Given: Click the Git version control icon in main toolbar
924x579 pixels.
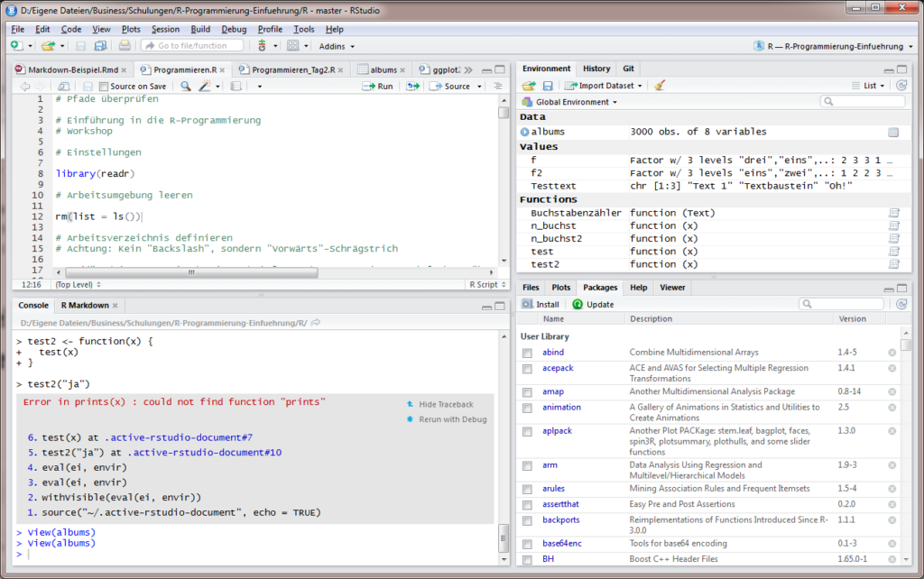Looking at the screenshot, I should pyautogui.click(x=263, y=46).
